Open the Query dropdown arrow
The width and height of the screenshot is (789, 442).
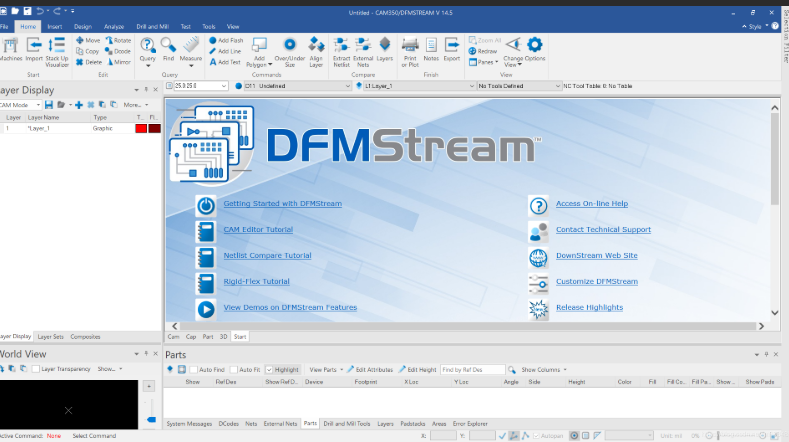tap(148, 66)
